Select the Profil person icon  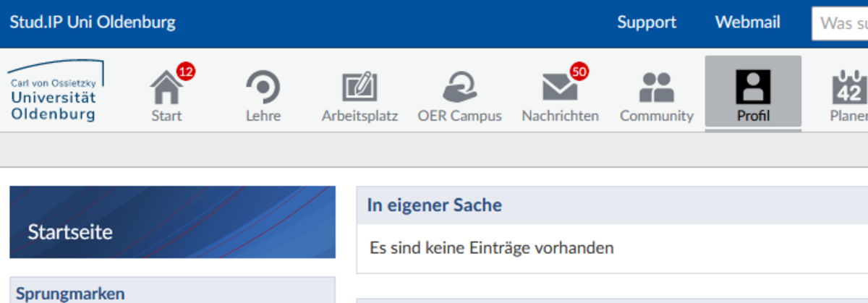[753, 88]
